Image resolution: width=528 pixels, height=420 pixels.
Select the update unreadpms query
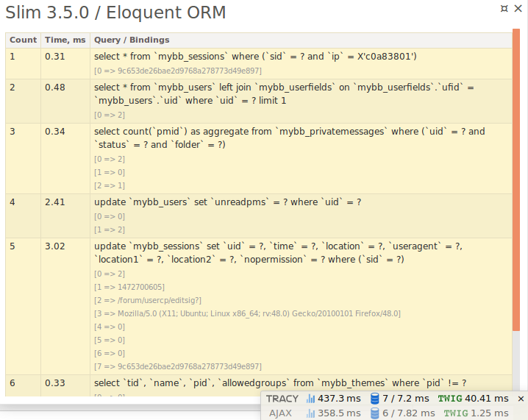pos(228,202)
